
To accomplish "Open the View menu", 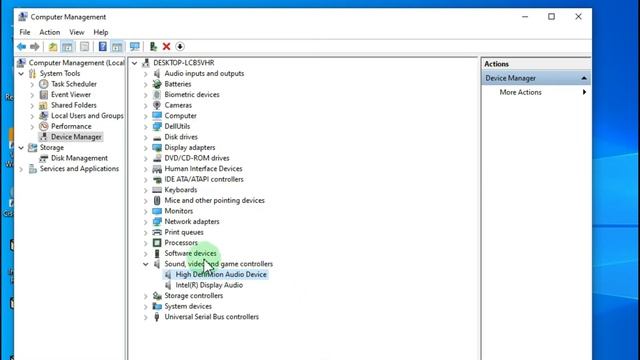I will click(x=76, y=32).
